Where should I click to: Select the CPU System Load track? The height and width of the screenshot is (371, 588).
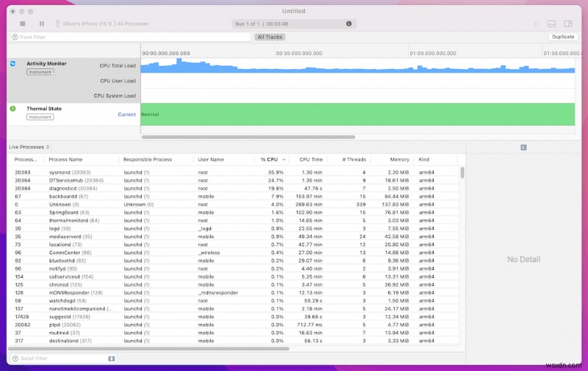(x=115, y=96)
